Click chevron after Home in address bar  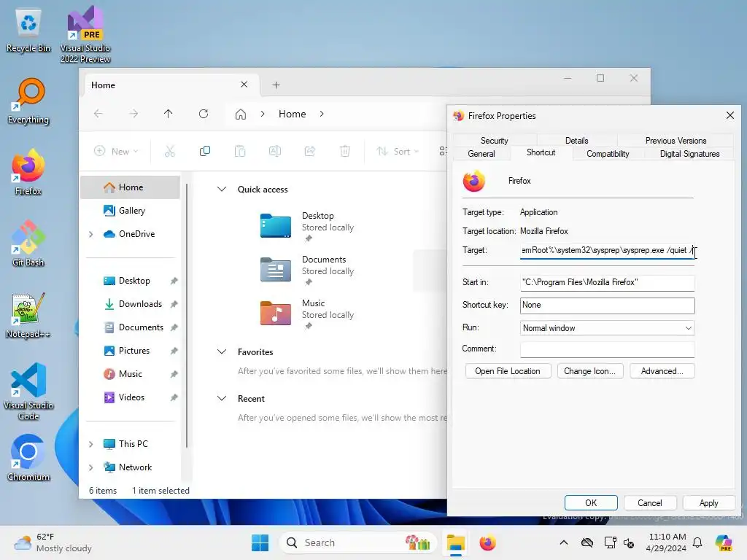(x=322, y=114)
